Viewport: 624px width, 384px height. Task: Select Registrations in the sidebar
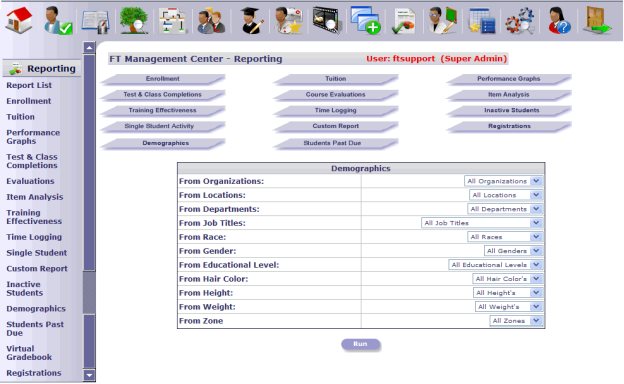click(34, 373)
